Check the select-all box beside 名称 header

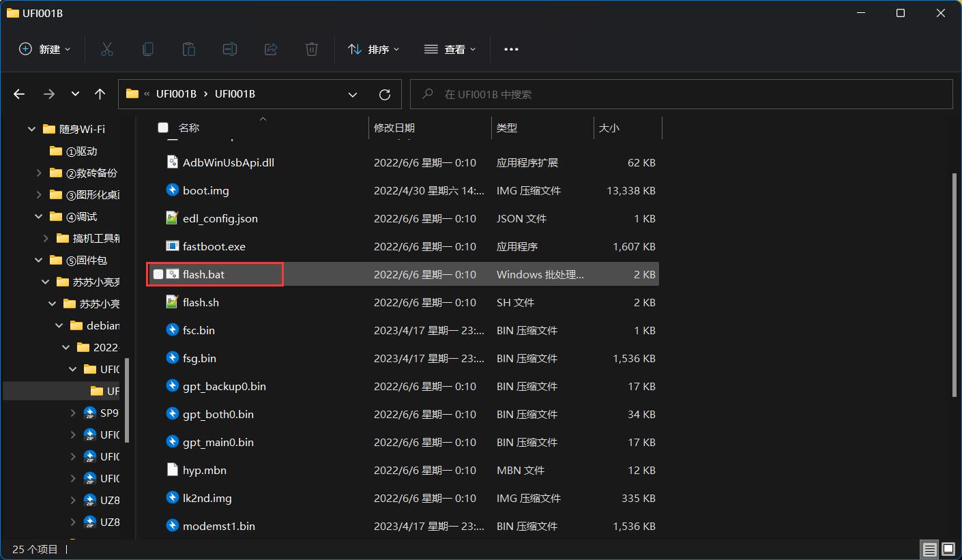coord(162,128)
